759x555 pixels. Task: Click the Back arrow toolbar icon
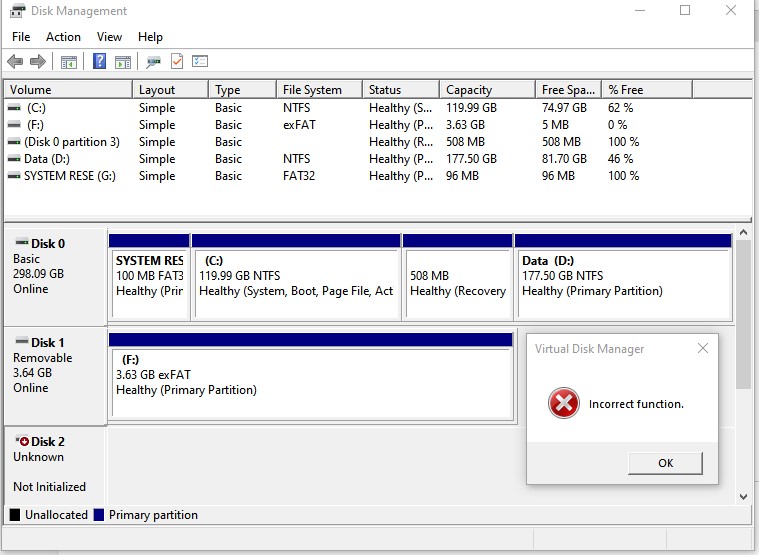coord(15,61)
